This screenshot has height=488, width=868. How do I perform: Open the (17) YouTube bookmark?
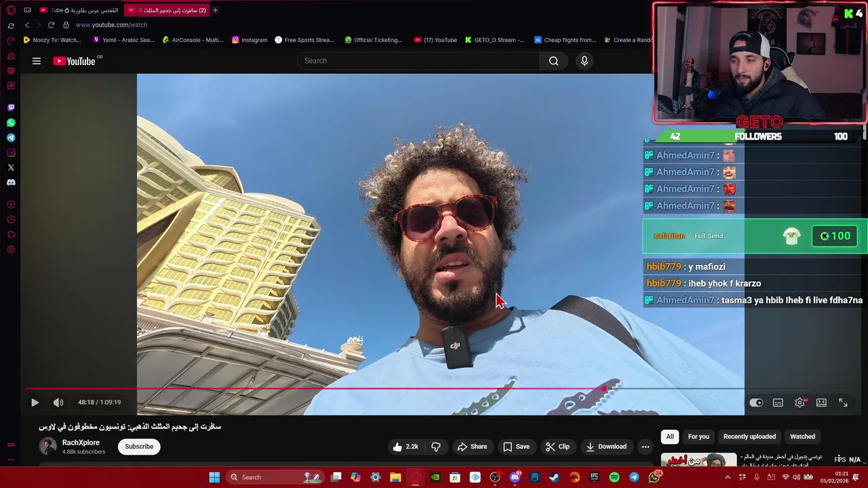pos(435,40)
